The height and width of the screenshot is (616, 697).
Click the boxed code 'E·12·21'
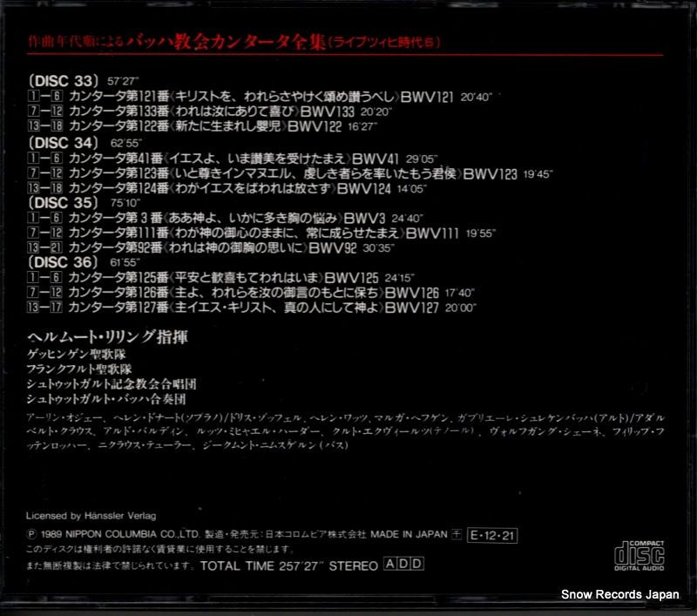492,536
